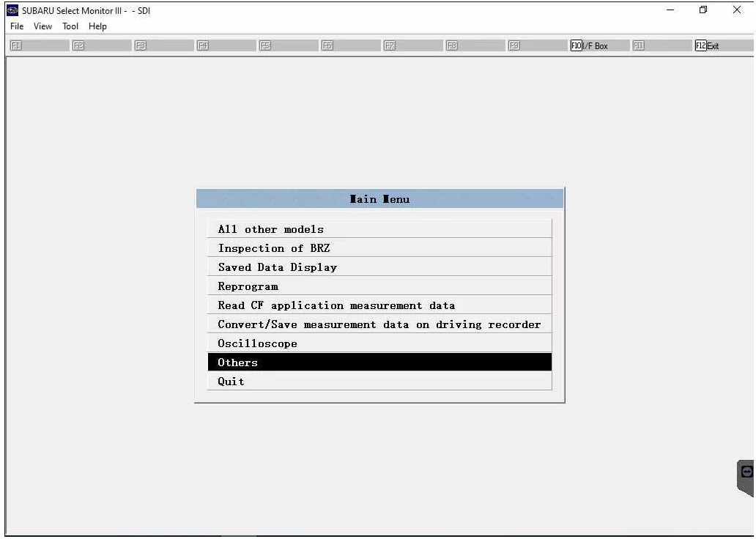This screenshot has width=756, height=539.
Task: Restore down the application window
Action: [x=703, y=10]
